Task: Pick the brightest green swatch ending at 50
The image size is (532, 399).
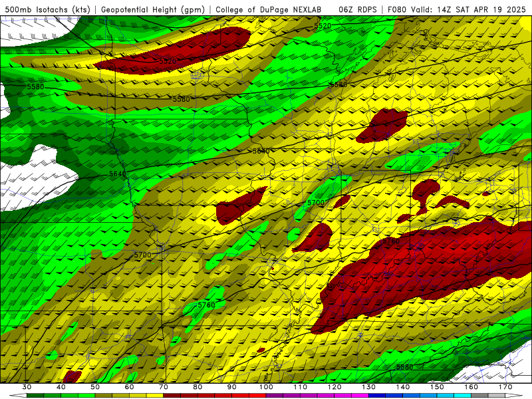Action: click(x=86, y=396)
